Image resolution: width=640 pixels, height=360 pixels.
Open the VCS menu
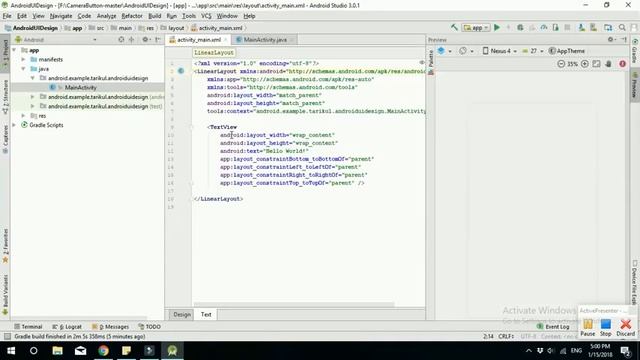click(x=206, y=16)
